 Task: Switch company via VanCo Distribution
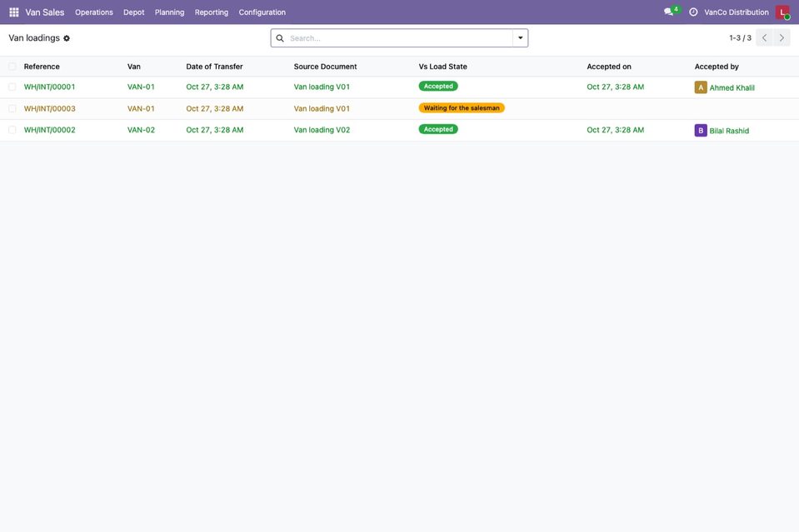click(x=737, y=12)
